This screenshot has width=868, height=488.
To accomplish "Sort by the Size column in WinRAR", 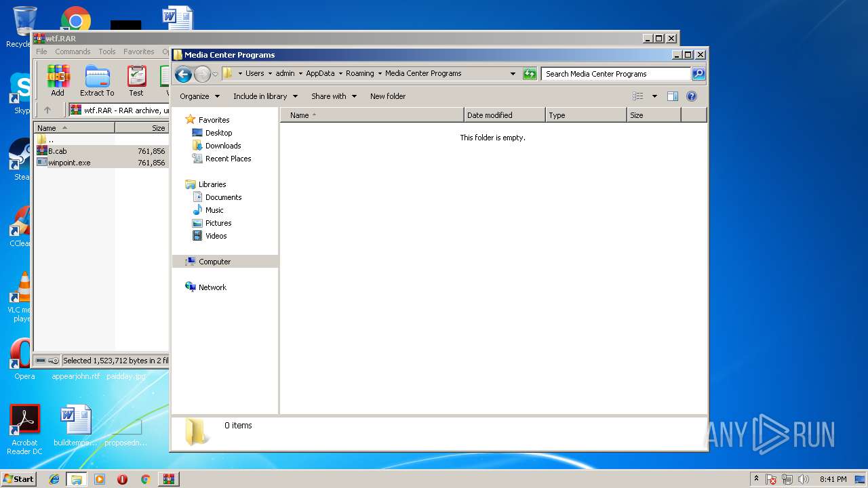I will [x=142, y=127].
